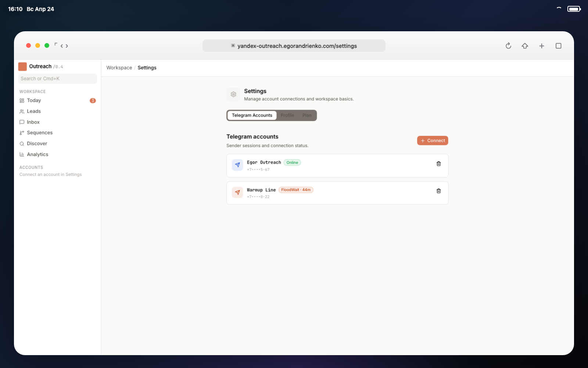This screenshot has width=588, height=368.
Task: Click the browser share icon
Action: tap(525, 46)
